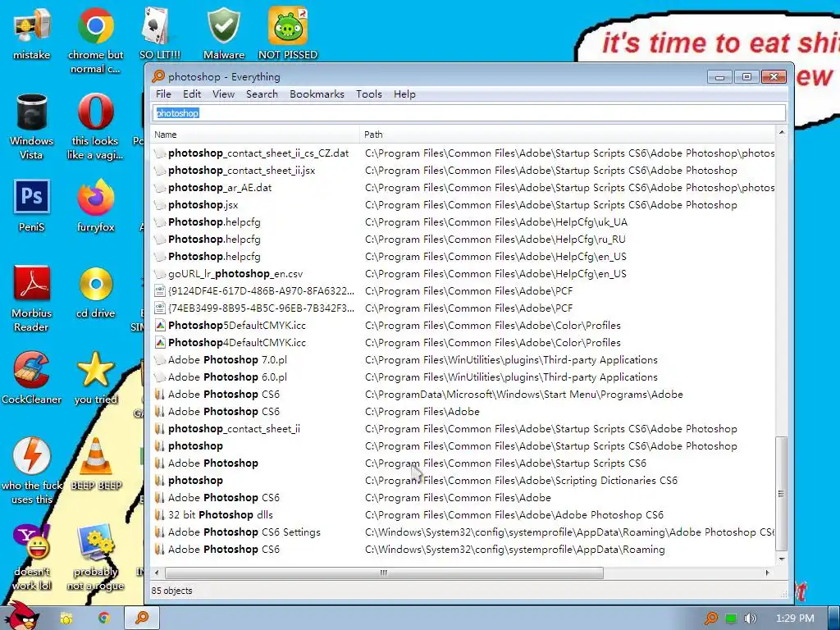Open the 'chrome but normal c...' desktop icon
The image size is (840, 630).
[95, 40]
